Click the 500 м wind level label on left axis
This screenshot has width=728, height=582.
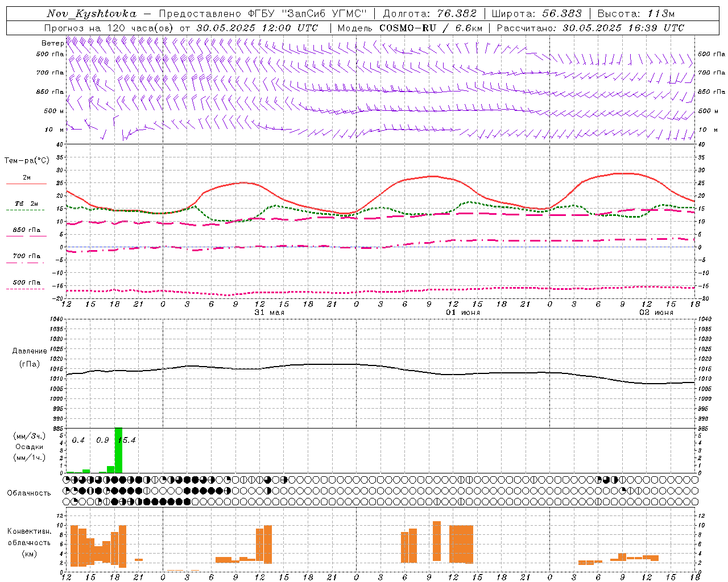(54, 111)
